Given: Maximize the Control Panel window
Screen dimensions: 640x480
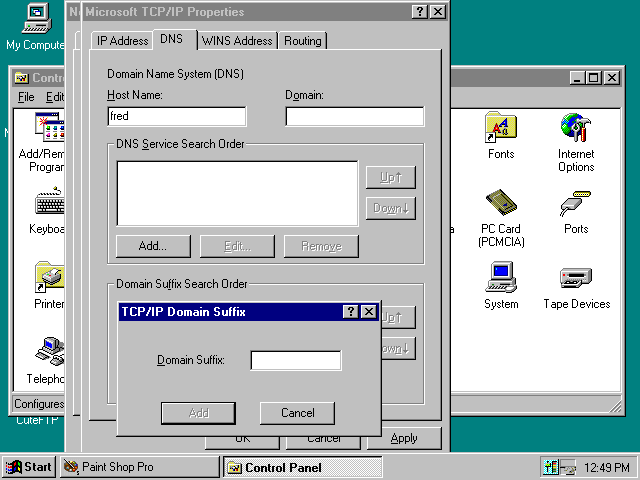Looking at the screenshot, I should (593, 78).
